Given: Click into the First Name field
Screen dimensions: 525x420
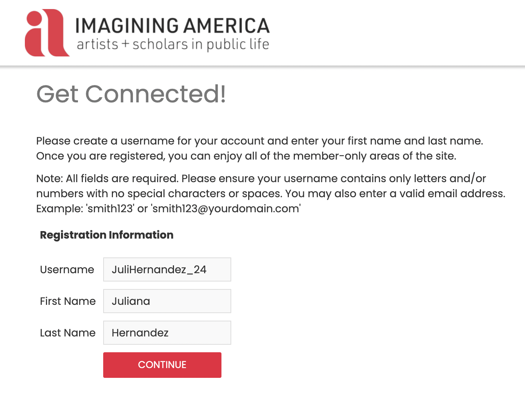Looking at the screenshot, I should 167,301.
